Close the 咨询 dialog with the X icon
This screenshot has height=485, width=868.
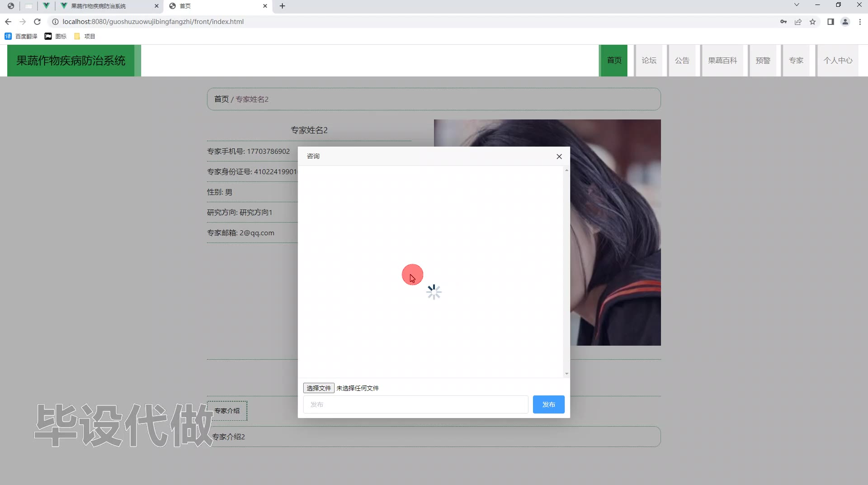(x=559, y=157)
